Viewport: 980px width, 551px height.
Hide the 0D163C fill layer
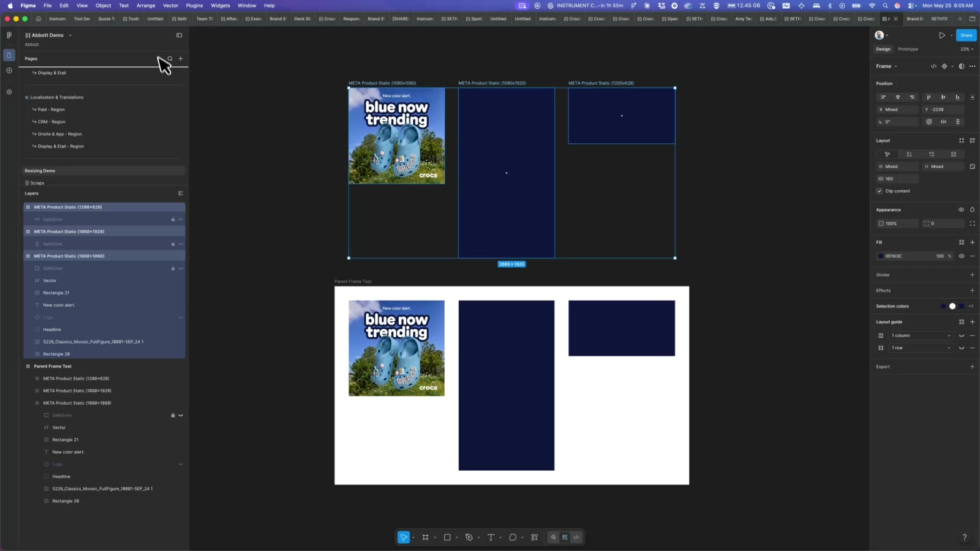961,256
